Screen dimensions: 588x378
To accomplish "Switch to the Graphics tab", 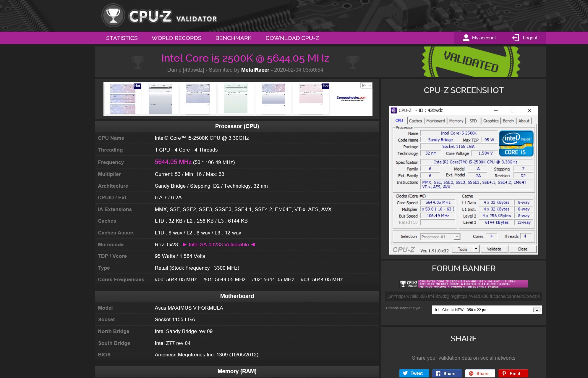I will tap(491, 121).
